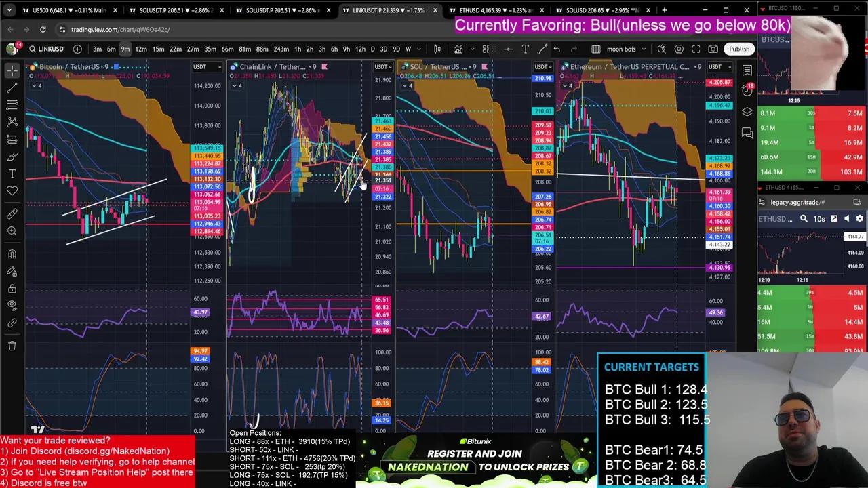868x488 pixels.
Task: Switch to the ETHUSD browser tab
Action: (496, 10)
